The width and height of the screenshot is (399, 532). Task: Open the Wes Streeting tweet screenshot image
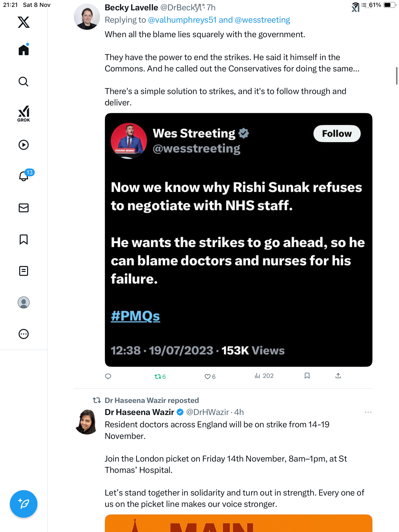coord(238,240)
